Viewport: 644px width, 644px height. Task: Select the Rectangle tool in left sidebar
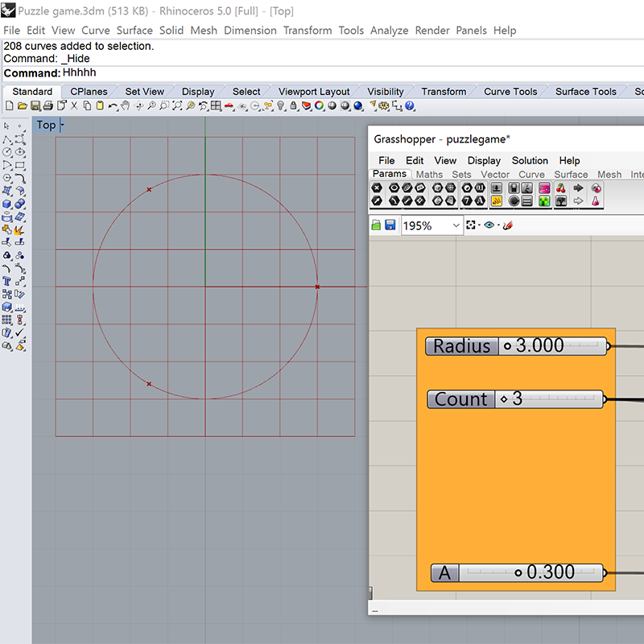pos(19,166)
